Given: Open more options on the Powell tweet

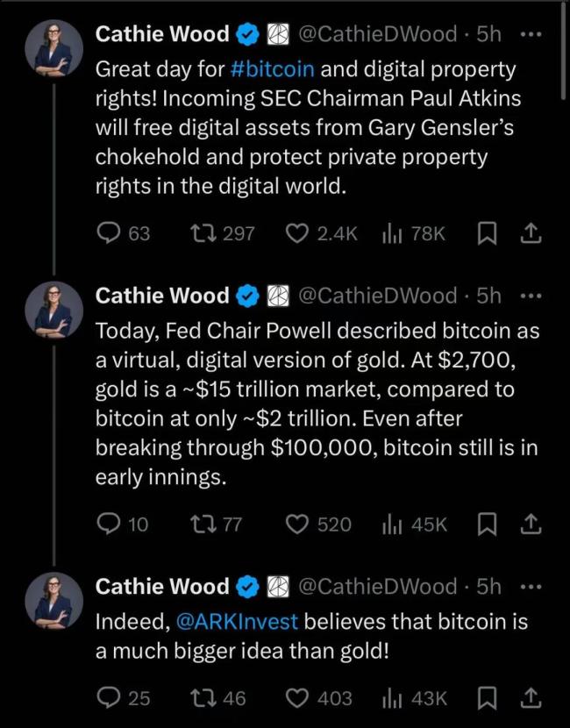Looking at the screenshot, I should 531,296.
